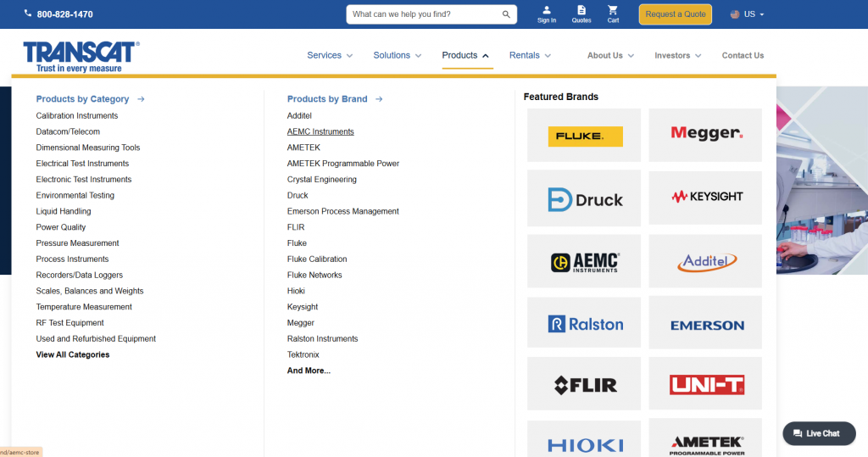
Task: Open Process Instruments category
Action: click(x=73, y=259)
